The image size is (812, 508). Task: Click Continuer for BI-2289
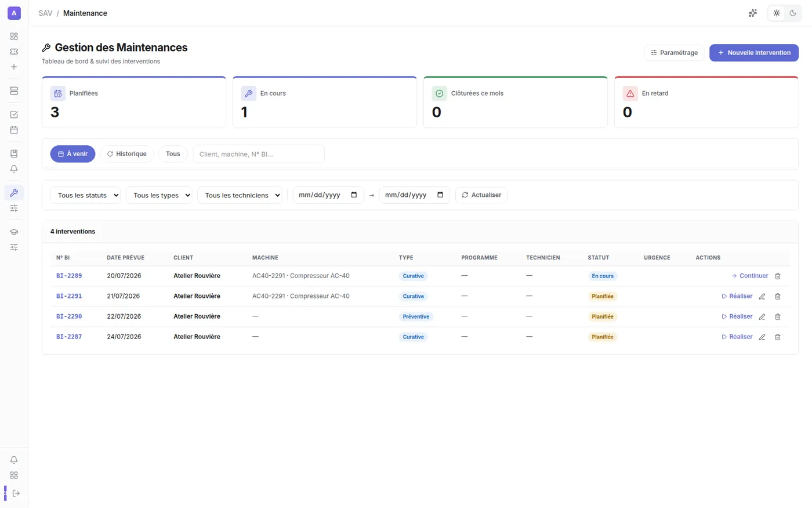coord(750,276)
